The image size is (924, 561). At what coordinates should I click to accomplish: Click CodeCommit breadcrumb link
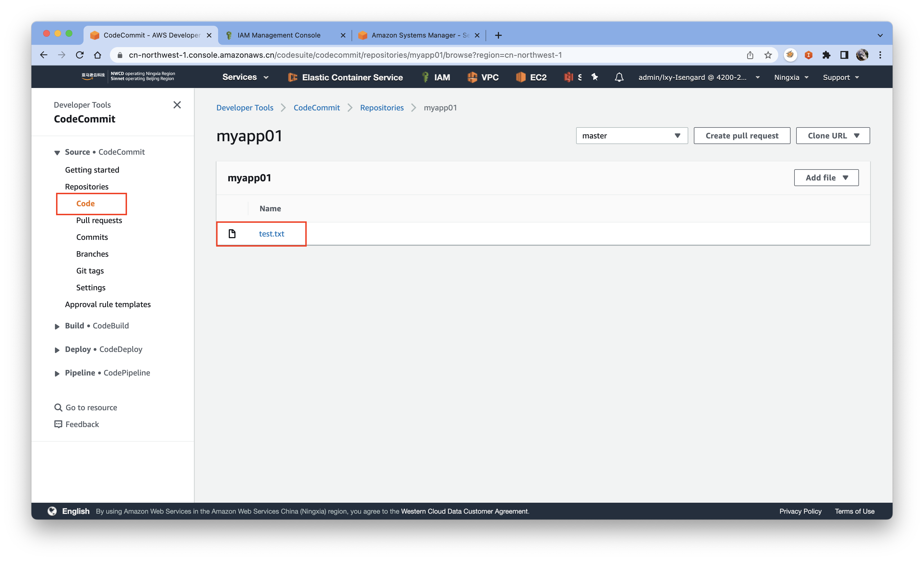[x=317, y=108]
